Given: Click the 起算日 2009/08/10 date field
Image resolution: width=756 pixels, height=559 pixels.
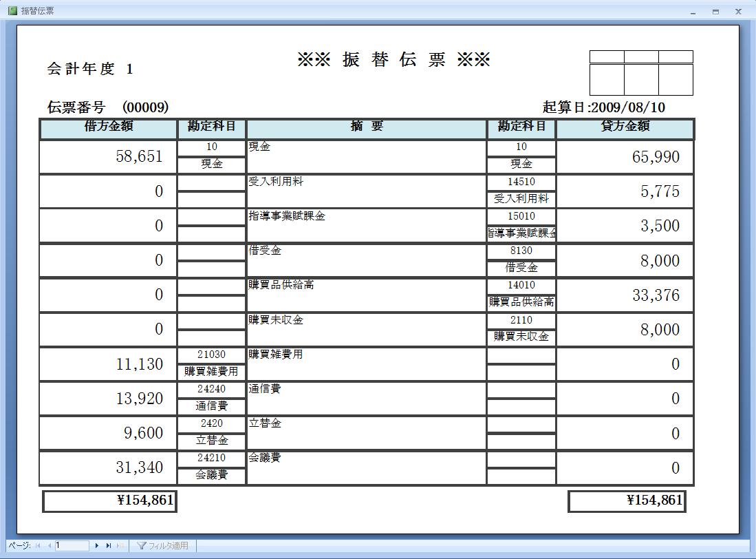Looking at the screenshot, I should click(603, 107).
